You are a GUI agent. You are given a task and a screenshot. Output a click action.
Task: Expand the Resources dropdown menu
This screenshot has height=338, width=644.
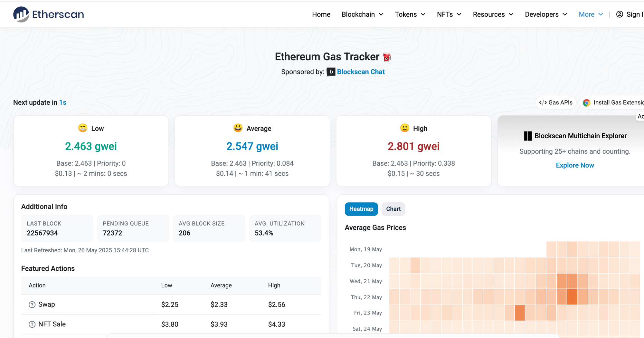pyautogui.click(x=493, y=14)
